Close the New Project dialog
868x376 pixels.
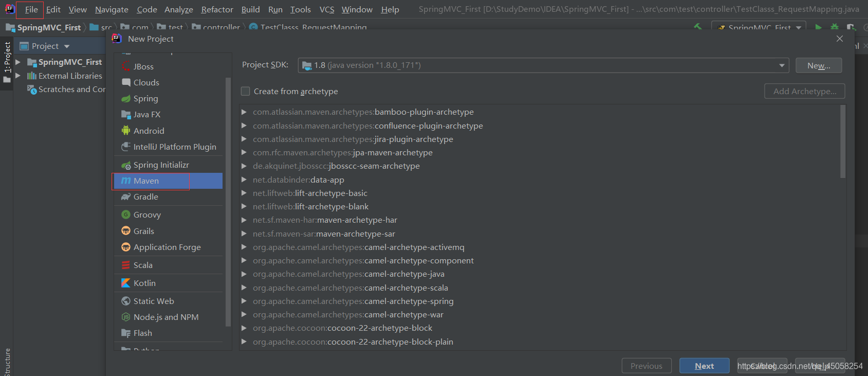pyautogui.click(x=840, y=39)
